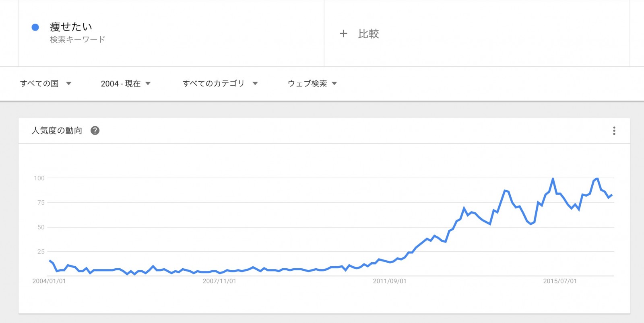This screenshot has width=644, height=323.
Task: Click the arrow next to ウェブ検索
Action: [334, 84]
